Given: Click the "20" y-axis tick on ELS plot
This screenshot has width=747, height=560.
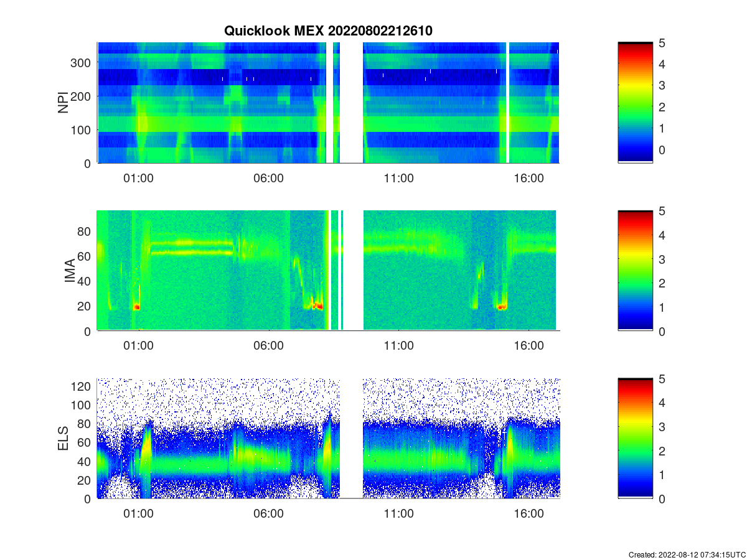Looking at the screenshot, I should click(x=85, y=480).
